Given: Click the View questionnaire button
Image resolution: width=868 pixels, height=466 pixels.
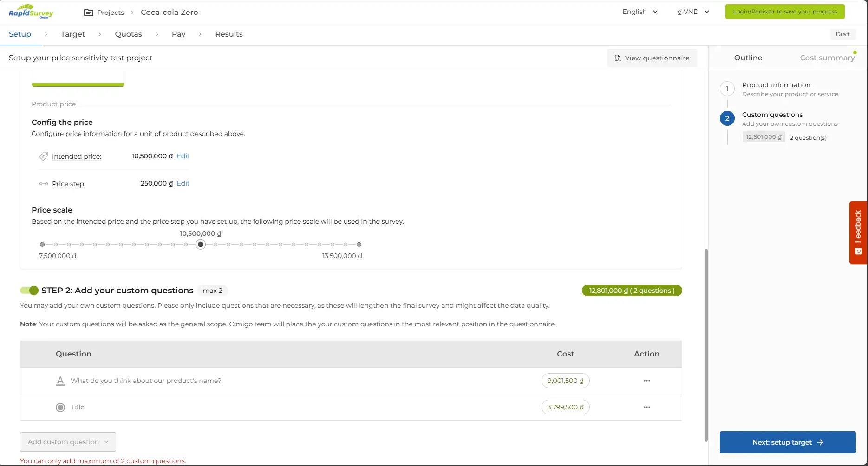Looking at the screenshot, I should pos(652,58).
